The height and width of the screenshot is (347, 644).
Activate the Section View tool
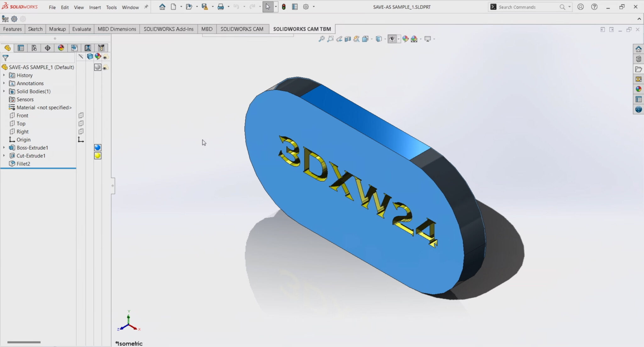pyautogui.click(x=347, y=39)
